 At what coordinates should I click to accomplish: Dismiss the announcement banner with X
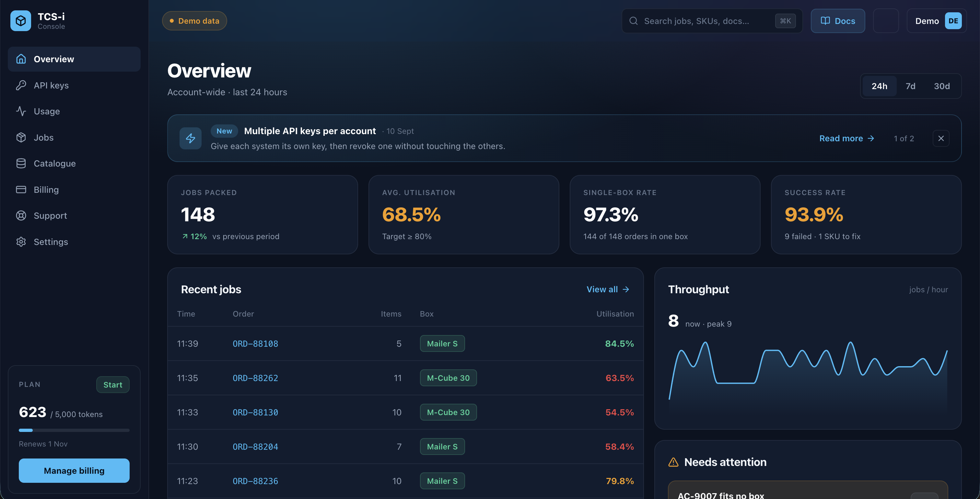click(941, 138)
